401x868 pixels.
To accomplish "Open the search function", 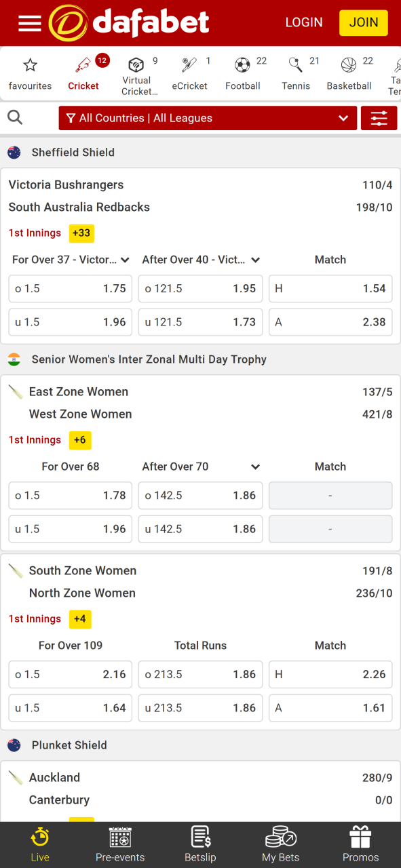I will point(15,117).
